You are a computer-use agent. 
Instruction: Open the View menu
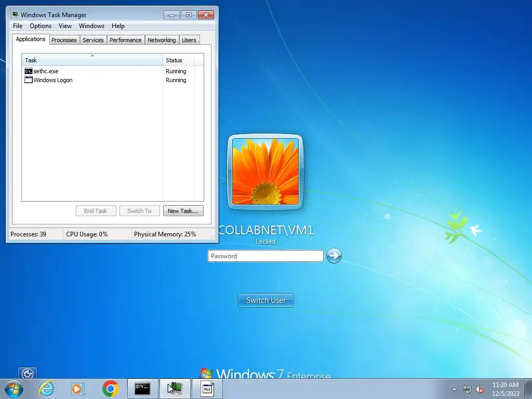65,26
